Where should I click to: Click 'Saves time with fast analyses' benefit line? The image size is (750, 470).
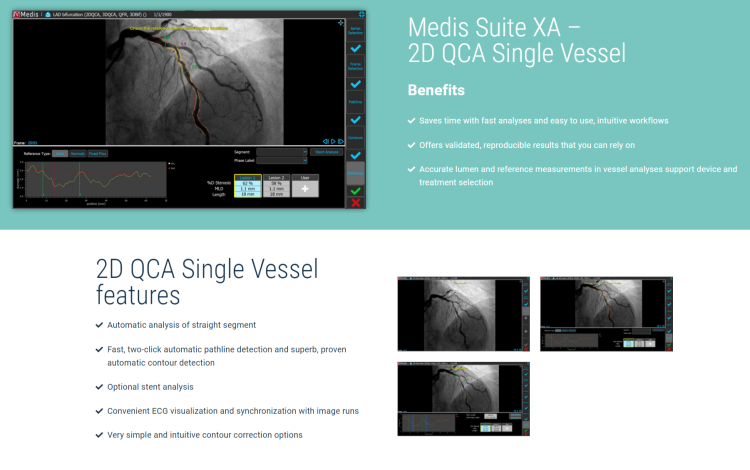tap(544, 120)
